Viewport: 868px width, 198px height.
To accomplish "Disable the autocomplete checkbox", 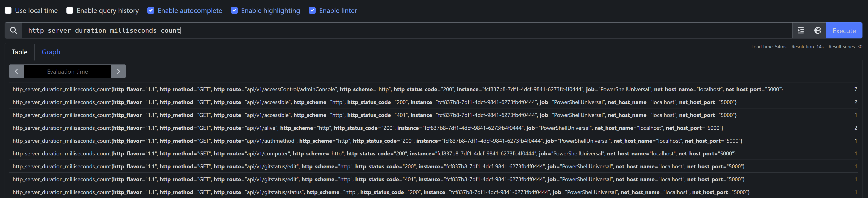I will pyautogui.click(x=151, y=10).
